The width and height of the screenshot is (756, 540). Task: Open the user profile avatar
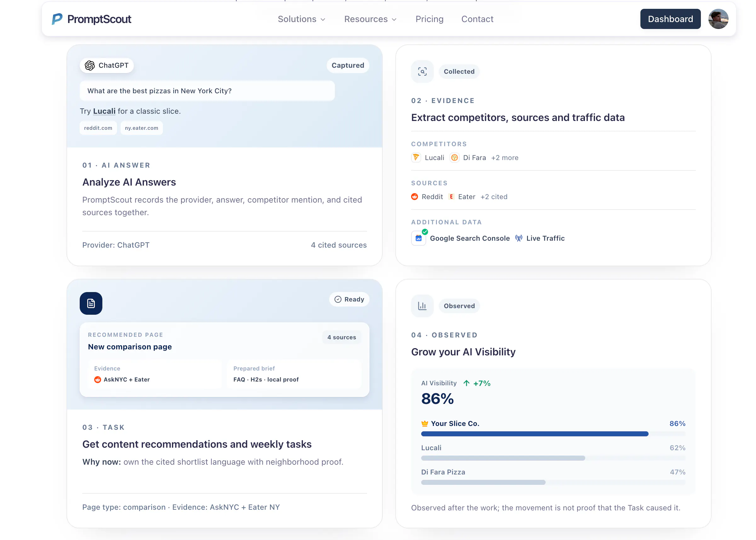pyautogui.click(x=718, y=19)
